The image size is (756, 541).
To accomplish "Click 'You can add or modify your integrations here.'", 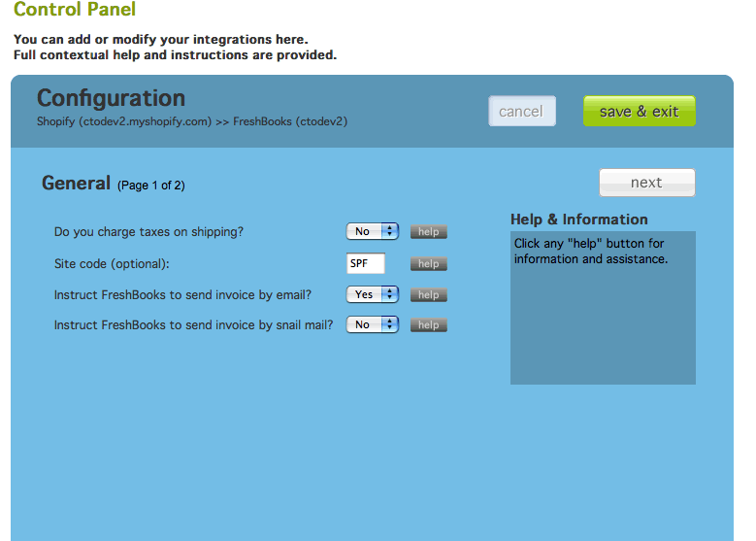I will point(160,39).
